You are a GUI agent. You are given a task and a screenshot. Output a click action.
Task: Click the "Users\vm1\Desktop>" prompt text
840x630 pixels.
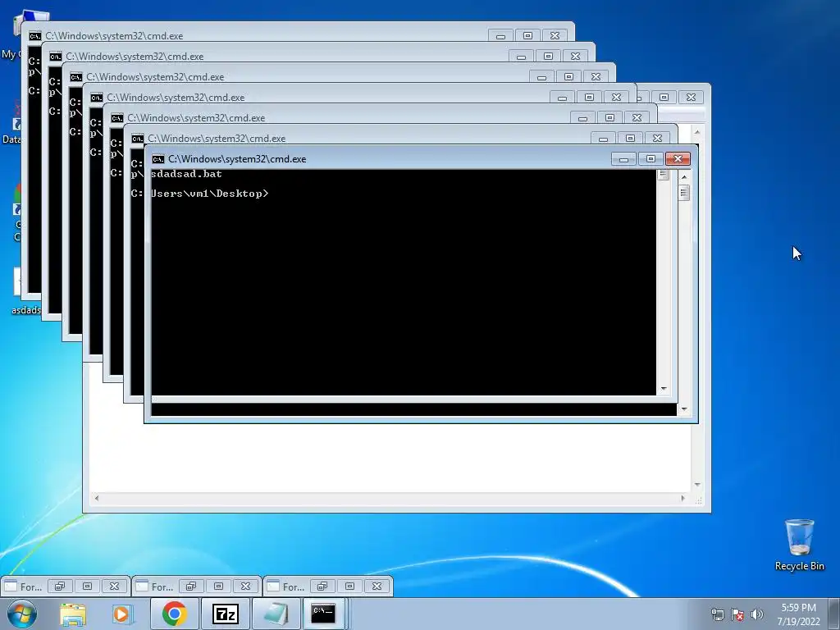209,194
